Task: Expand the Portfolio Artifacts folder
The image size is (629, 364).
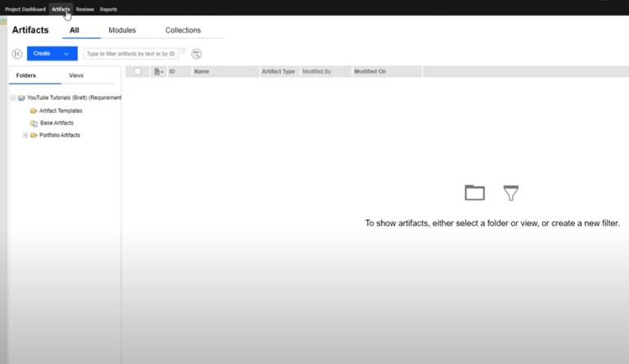Action: click(x=25, y=135)
